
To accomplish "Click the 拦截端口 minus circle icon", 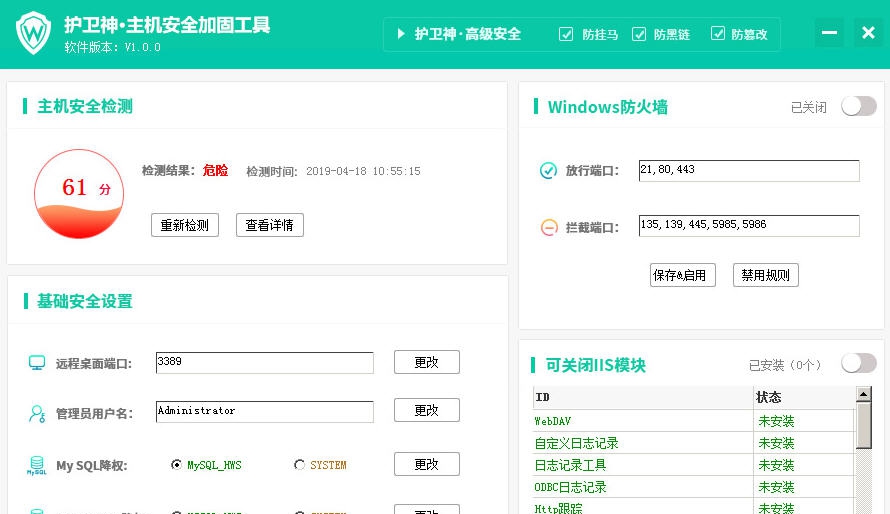I will point(548,227).
